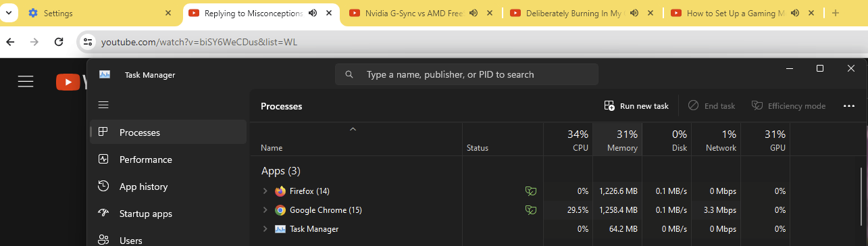Close the How to Set Up a Gaming tab
Viewport: 868px width, 246px height.
[812, 13]
